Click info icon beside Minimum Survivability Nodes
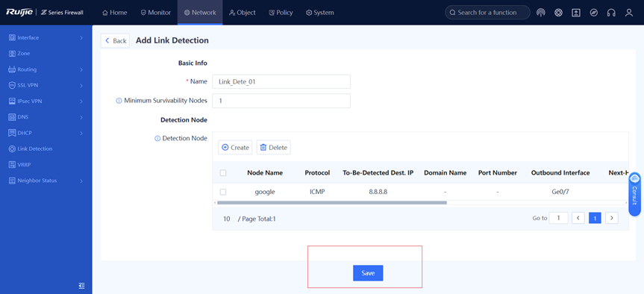This screenshot has width=644, height=294. 119,101
